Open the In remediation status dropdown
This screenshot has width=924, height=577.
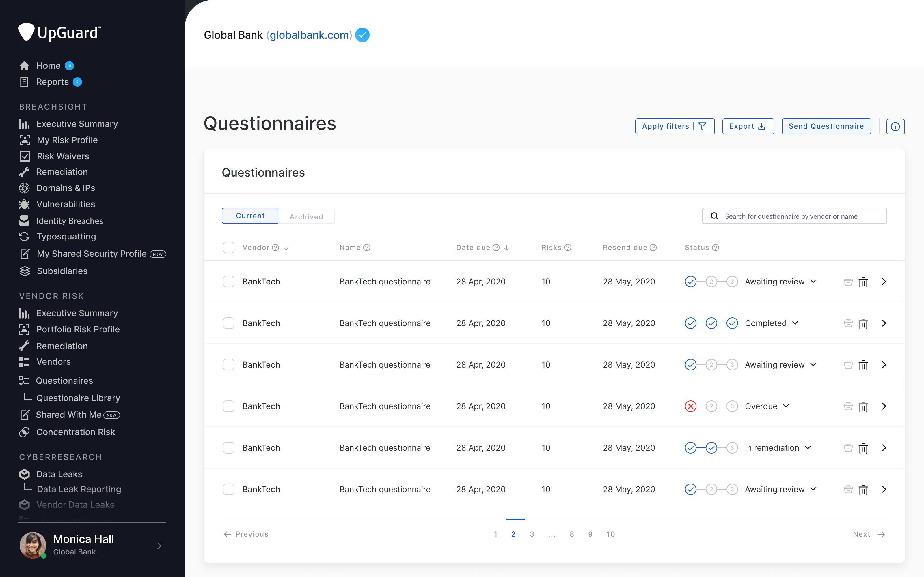pos(808,448)
